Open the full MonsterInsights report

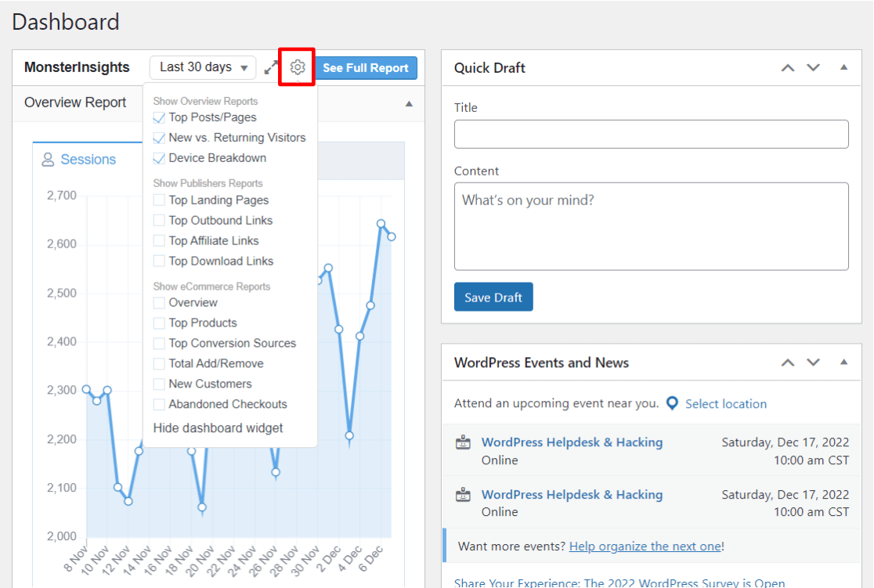[x=366, y=67]
